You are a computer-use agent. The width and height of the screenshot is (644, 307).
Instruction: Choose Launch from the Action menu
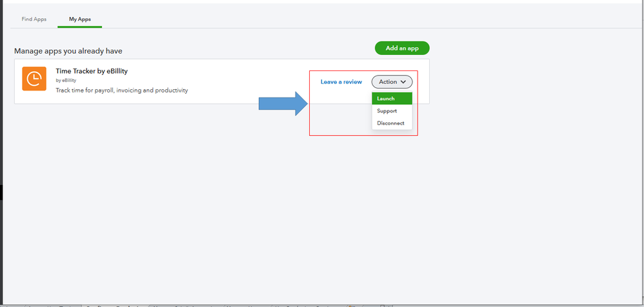392,99
